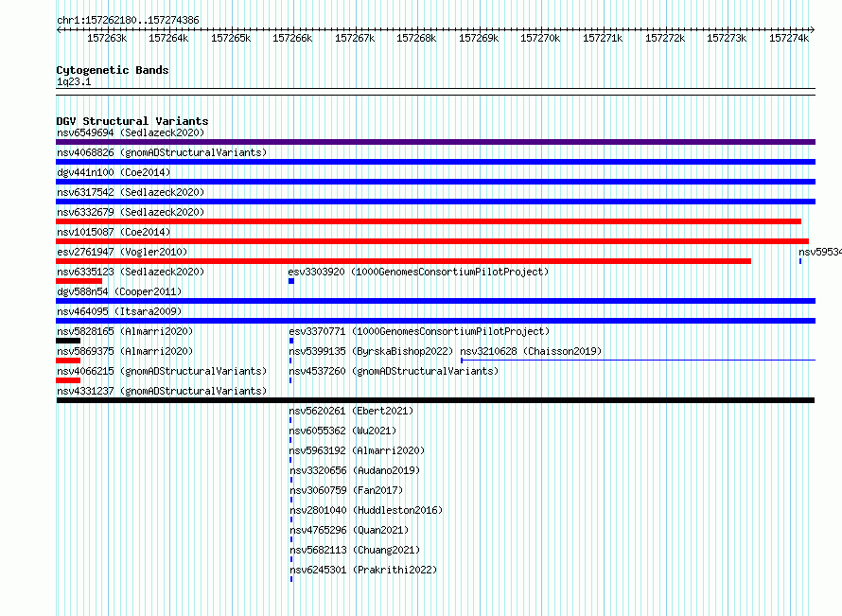The width and height of the screenshot is (842, 616).
Task: Select the long black nsv4331237 bar
Action: tap(435, 400)
